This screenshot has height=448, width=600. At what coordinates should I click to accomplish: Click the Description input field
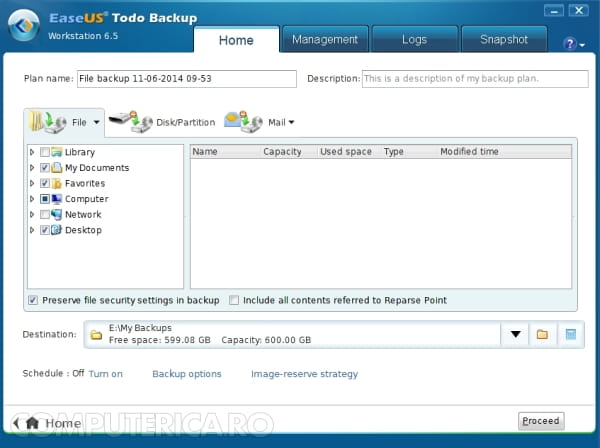pos(475,79)
